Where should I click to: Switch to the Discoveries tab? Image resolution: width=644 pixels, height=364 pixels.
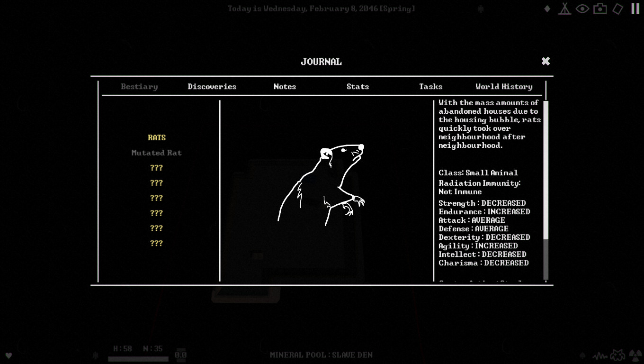tap(212, 87)
